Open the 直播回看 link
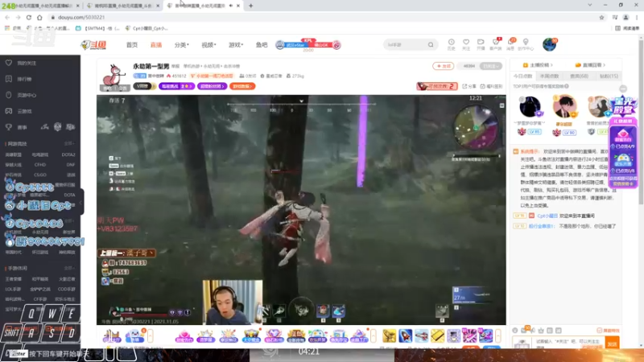Image resolution: width=644 pixels, height=362 pixels. [590, 65]
